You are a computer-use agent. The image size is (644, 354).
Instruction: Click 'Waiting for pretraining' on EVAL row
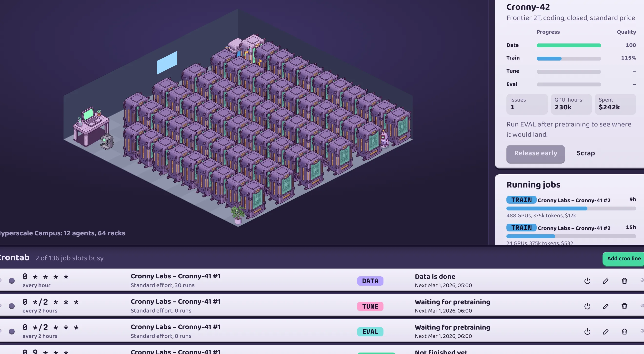pos(452,327)
